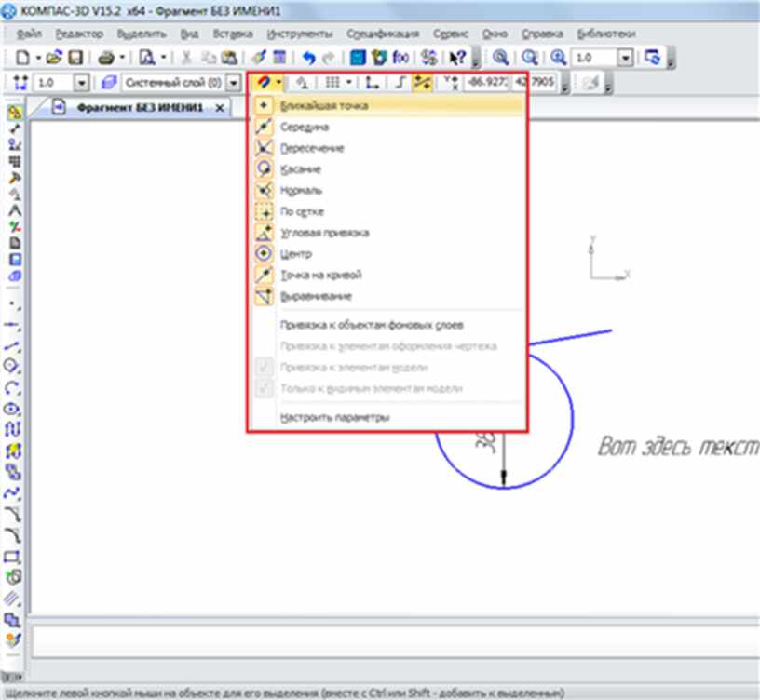The height and width of the screenshot is (700, 760).
Task: Open the Спецификация menu
Action: click(382, 34)
